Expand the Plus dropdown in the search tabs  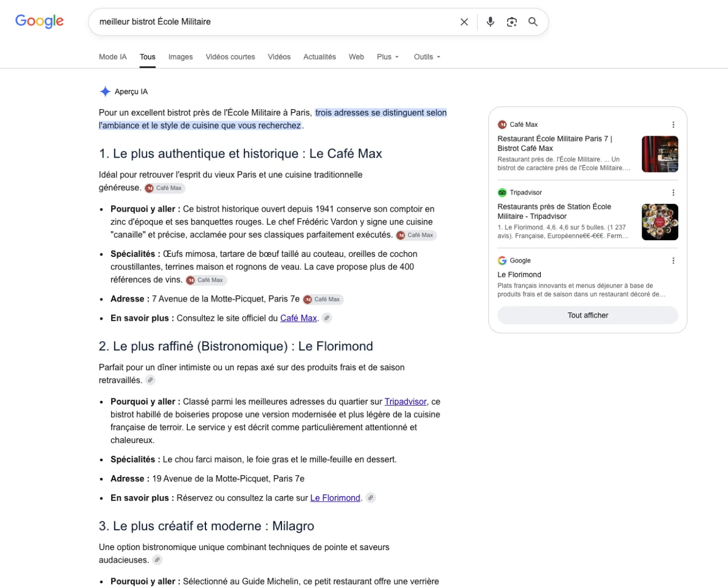[388, 57]
